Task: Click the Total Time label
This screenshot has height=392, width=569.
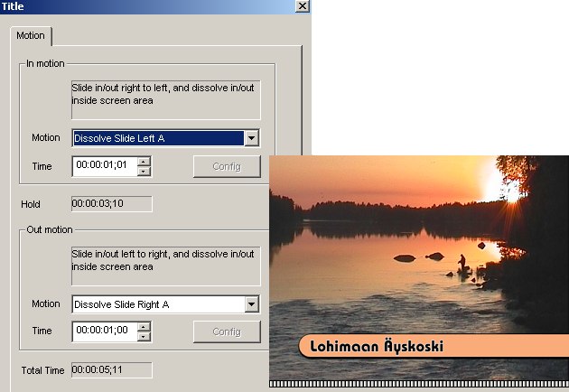Action: click(x=42, y=370)
